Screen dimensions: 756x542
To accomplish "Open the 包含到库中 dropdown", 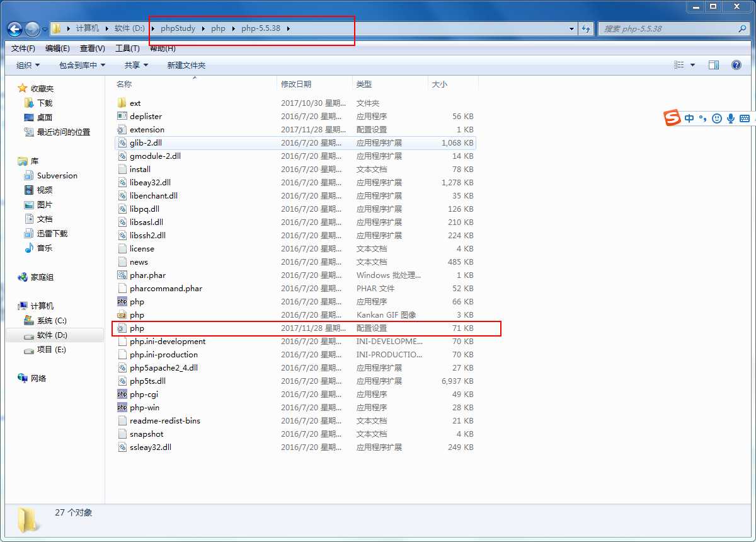I will point(82,65).
